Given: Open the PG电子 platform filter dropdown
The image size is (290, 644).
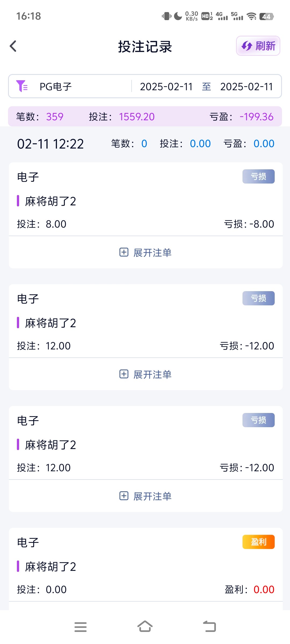Looking at the screenshot, I should pyautogui.click(x=56, y=87).
